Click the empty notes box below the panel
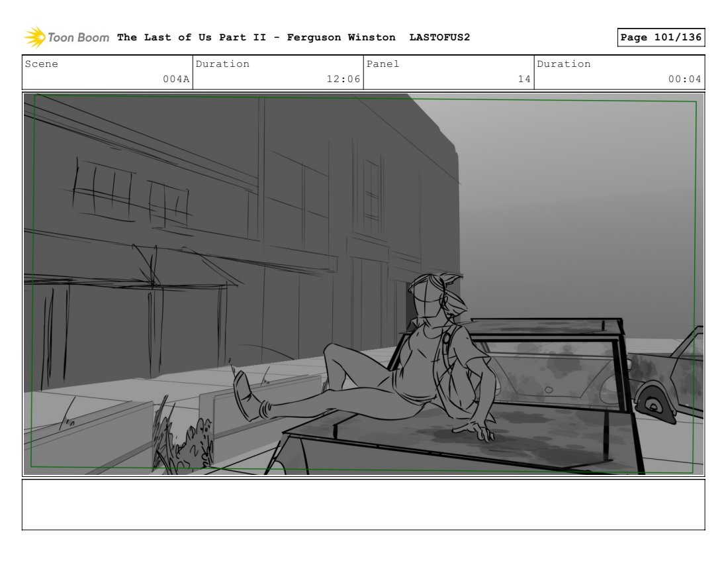 (x=363, y=505)
